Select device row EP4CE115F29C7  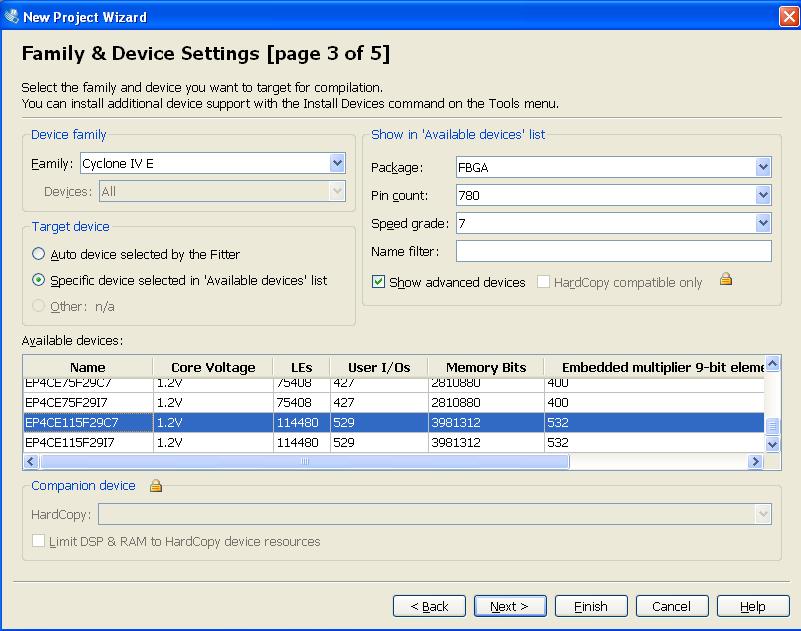[x=394, y=423]
